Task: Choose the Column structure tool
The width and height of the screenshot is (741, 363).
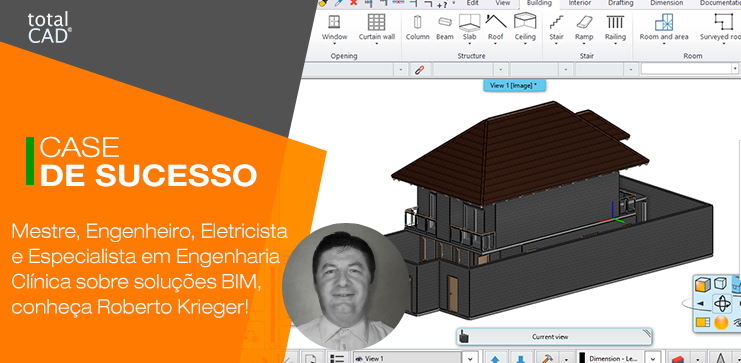Action: pos(417,27)
